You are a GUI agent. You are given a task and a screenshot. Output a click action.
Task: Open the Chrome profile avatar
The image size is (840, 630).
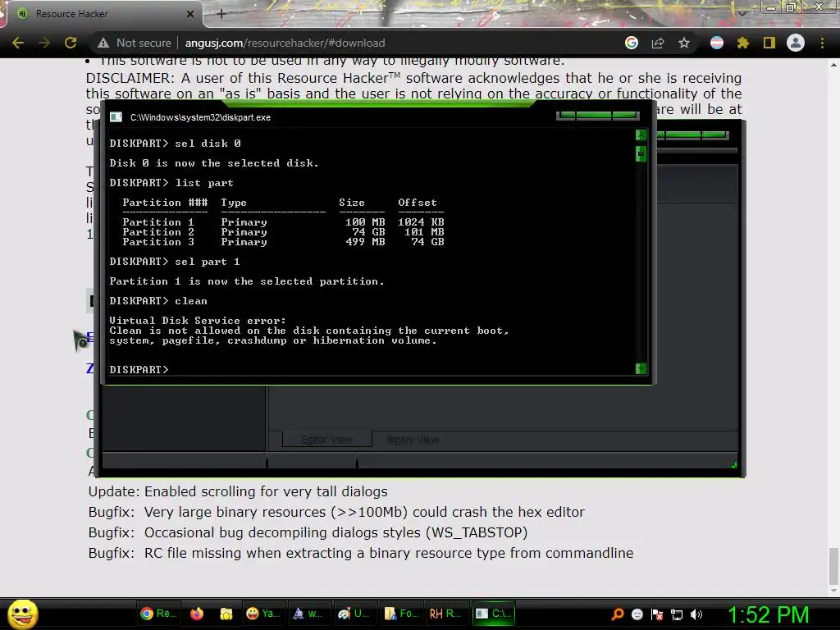796,43
